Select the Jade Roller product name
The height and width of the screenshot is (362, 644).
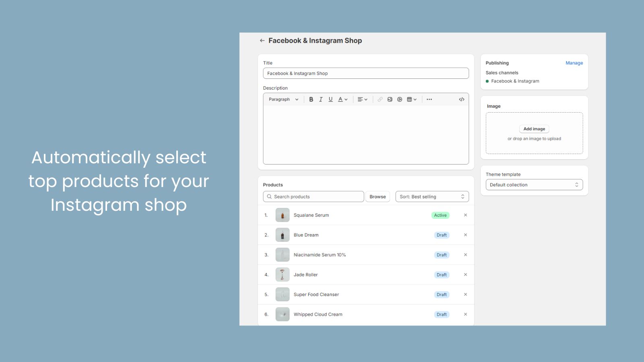(305, 275)
